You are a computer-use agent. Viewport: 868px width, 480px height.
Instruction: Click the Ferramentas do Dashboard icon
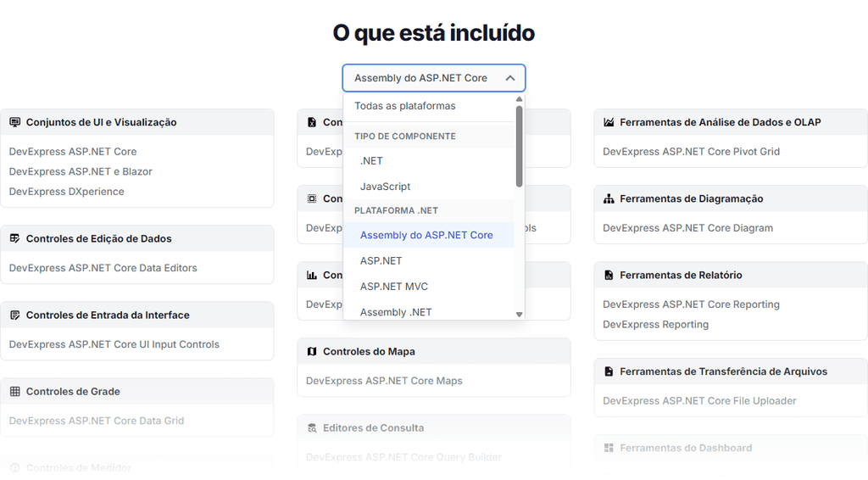click(609, 448)
